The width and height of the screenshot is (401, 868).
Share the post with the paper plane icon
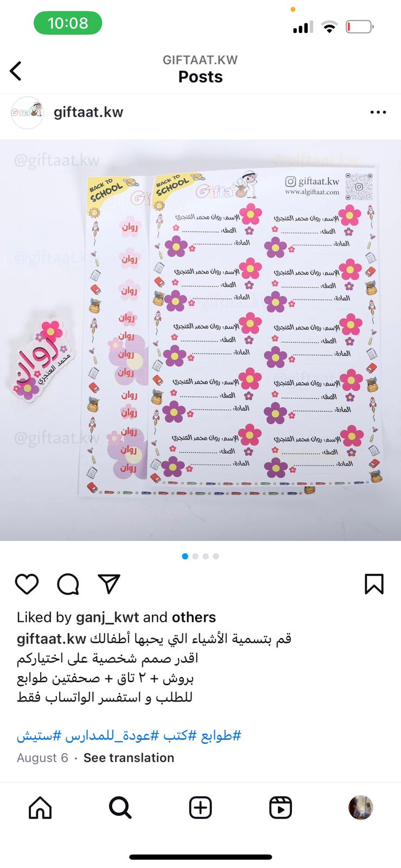point(109,583)
